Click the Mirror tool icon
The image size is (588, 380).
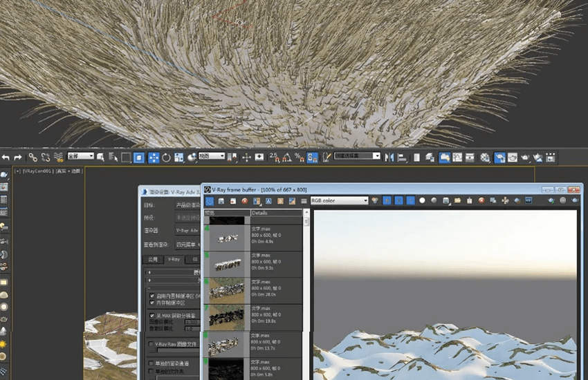[389, 158]
